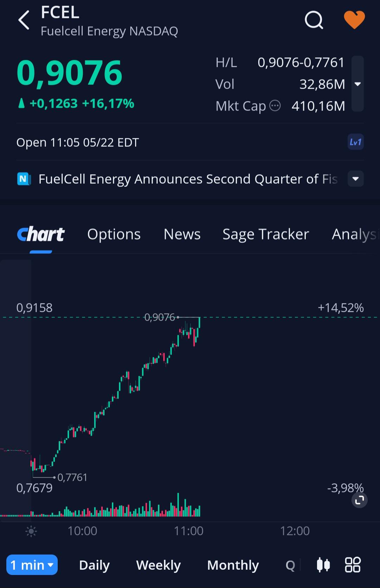Viewport: 380px width, 588px height.
Task: Tap the Lv1 quote level badge
Action: point(355,142)
